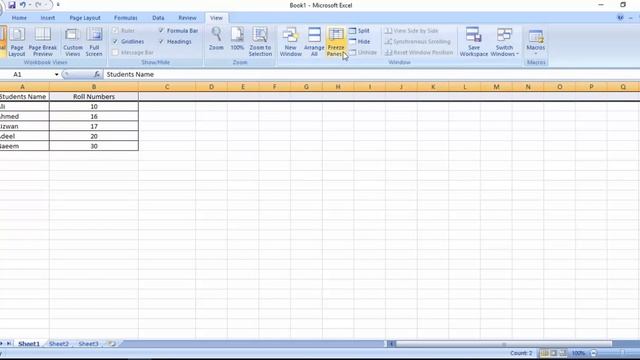The image size is (640, 360).
Task: Open the Page Layout ribbon tab
Action: pos(85,18)
